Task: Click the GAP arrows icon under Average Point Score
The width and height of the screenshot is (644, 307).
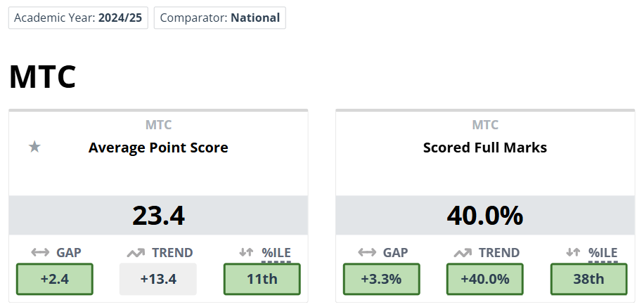Action: (x=40, y=253)
